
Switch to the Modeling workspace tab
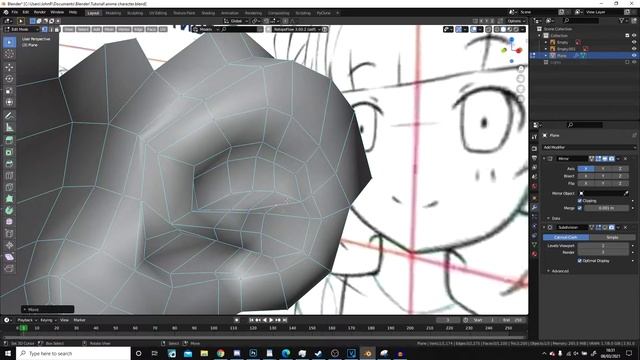coord(113,13)
